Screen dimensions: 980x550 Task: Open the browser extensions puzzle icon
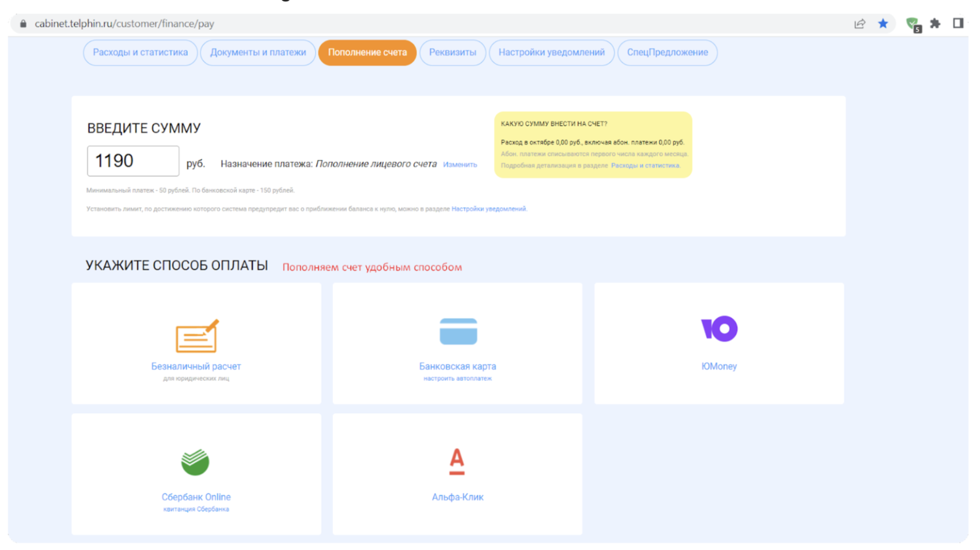pos(935,23)
